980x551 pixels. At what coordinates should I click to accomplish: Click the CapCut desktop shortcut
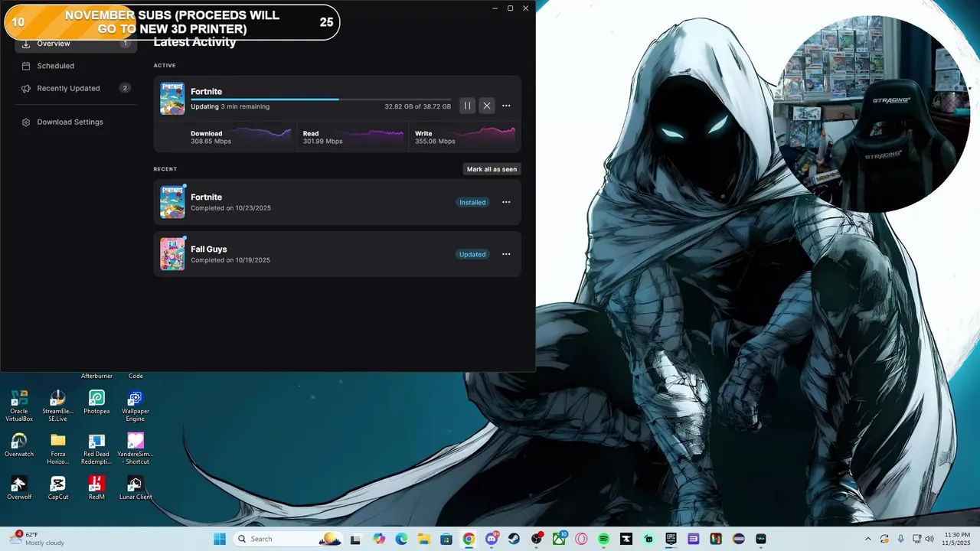click(58, 488)
